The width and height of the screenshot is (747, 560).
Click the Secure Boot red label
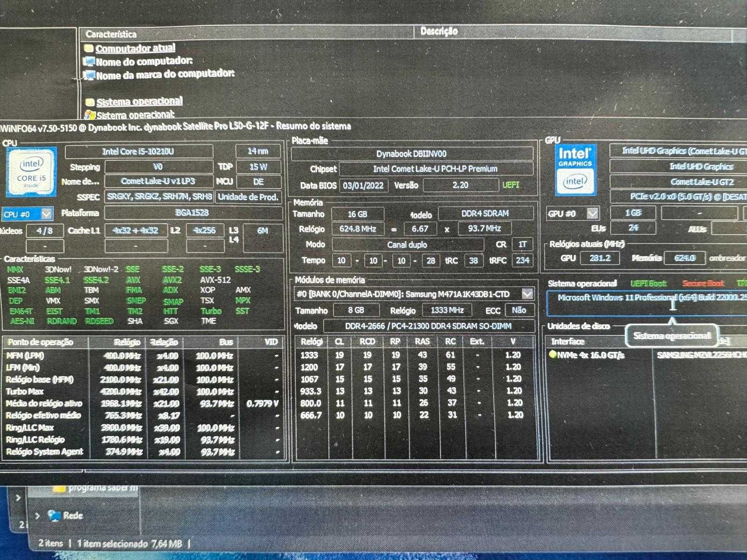pos(703,283)
